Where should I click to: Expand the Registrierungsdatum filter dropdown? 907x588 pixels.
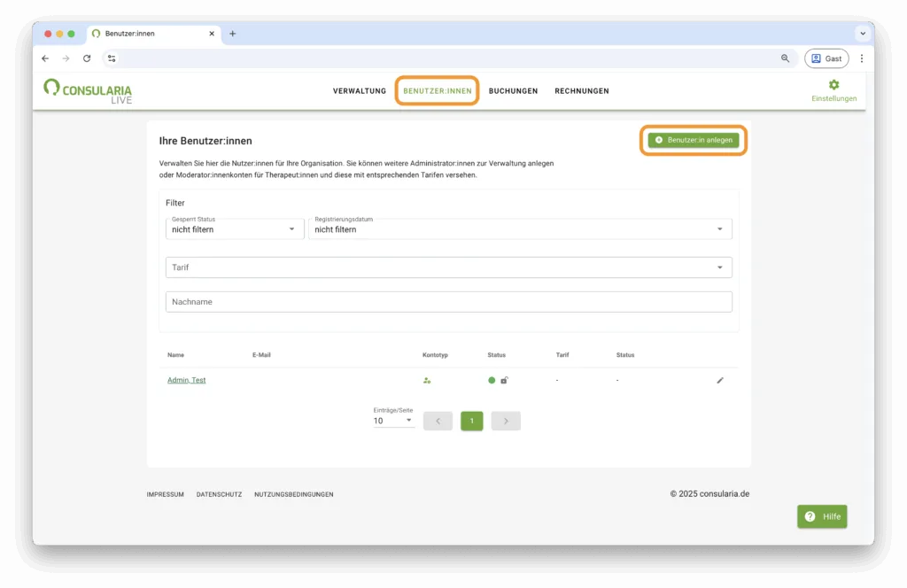520,229
